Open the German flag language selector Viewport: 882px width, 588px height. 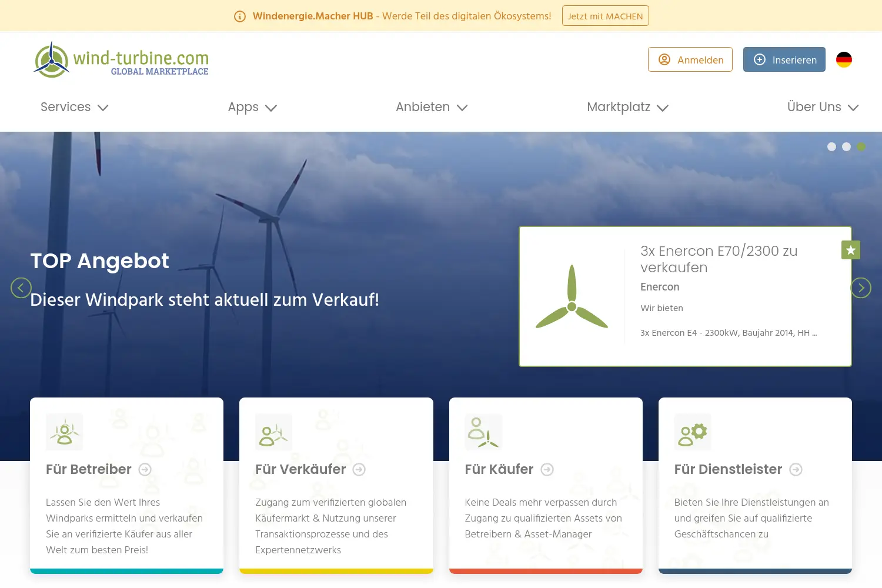coord(844,59)
